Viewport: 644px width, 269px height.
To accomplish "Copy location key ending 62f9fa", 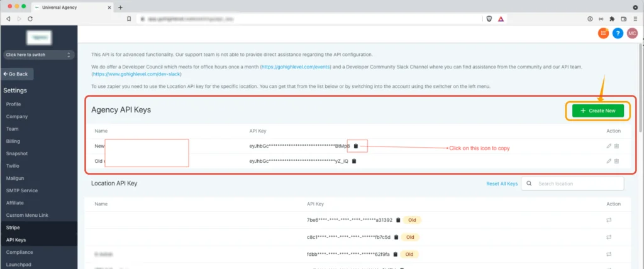I will tap(395, 254).
